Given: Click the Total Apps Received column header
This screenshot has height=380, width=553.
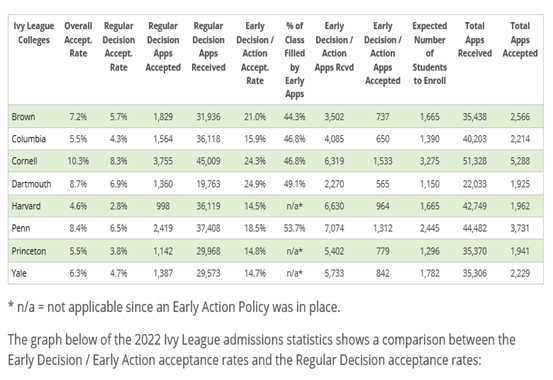Looking at the screenshot, I should coord(475,40).
